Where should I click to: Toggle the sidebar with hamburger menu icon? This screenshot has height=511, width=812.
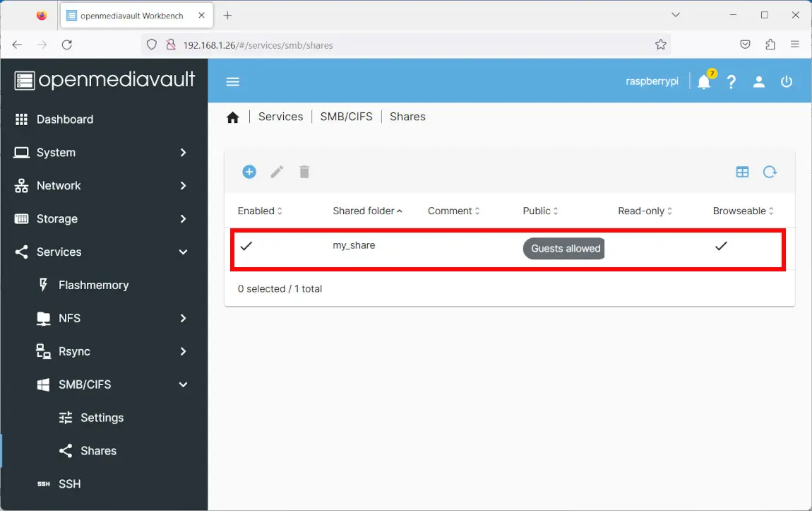point(233,82)
